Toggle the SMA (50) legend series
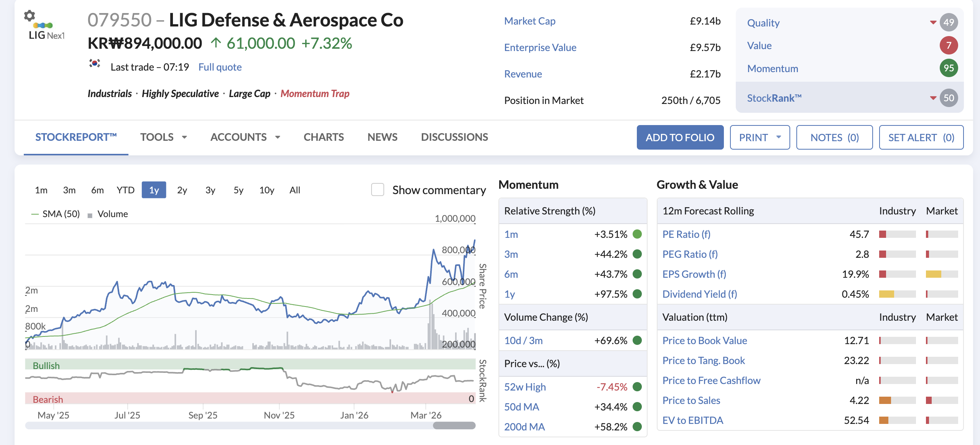Image resolution: width=980 pixels, height=445 pixels. 56,214
